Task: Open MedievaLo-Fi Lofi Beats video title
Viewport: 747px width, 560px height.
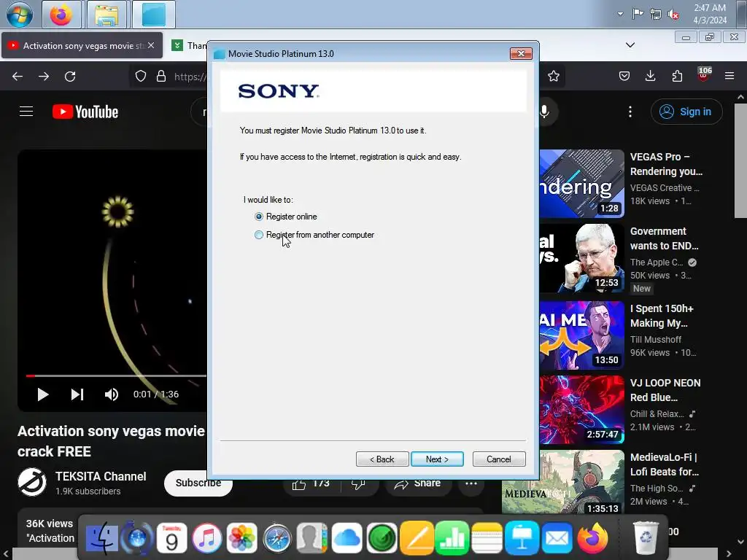Action: [664, 464]
